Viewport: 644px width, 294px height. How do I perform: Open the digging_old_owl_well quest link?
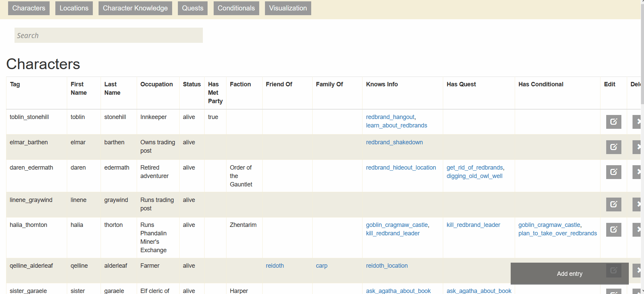(x=475, y=176)
